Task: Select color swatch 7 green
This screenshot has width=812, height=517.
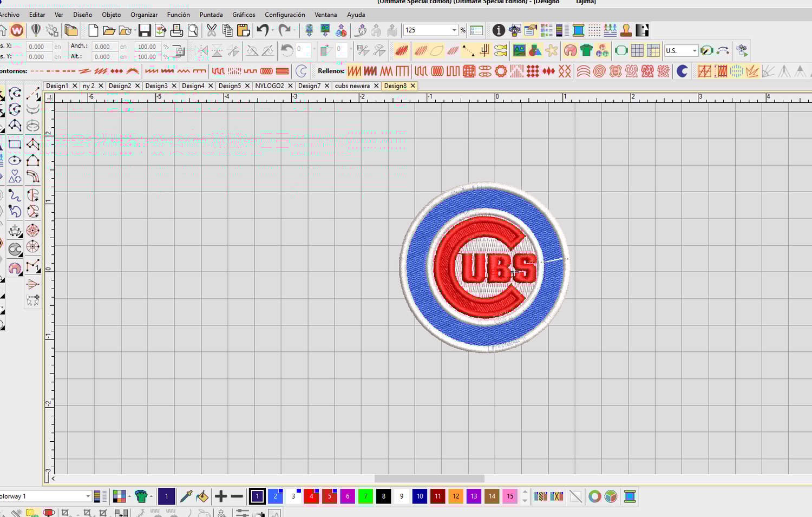Action: (x=365, y=496)
